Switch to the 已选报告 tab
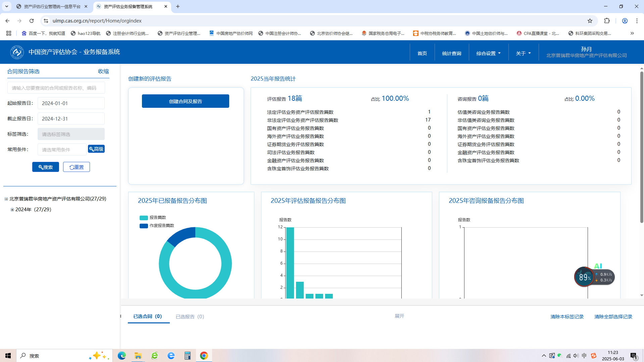This screenshot has width=644, height=362. pyautogui.click(x=190, y=317)
